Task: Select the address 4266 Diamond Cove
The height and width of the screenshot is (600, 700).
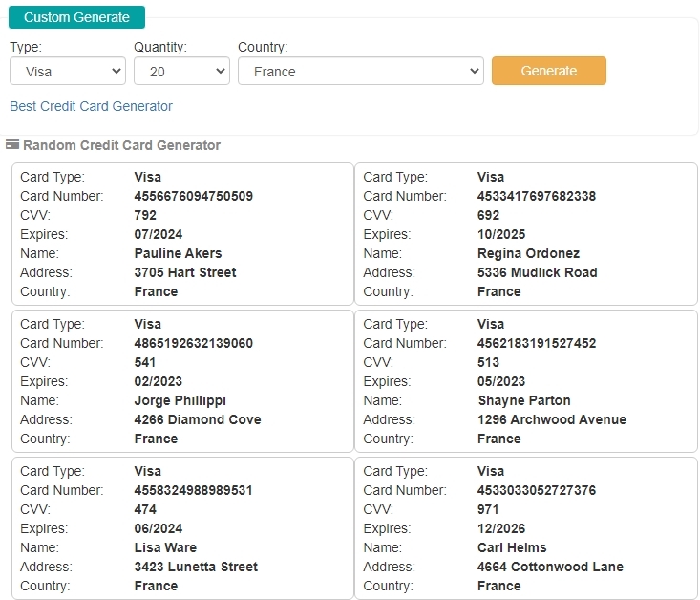Action: [197, 419]
